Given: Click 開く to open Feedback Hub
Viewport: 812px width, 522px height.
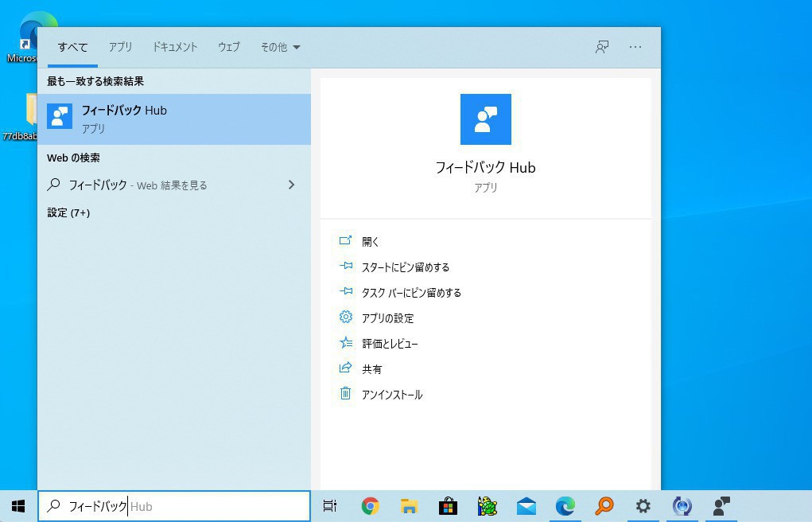Looking at the screenshot, I should (371, 241).
